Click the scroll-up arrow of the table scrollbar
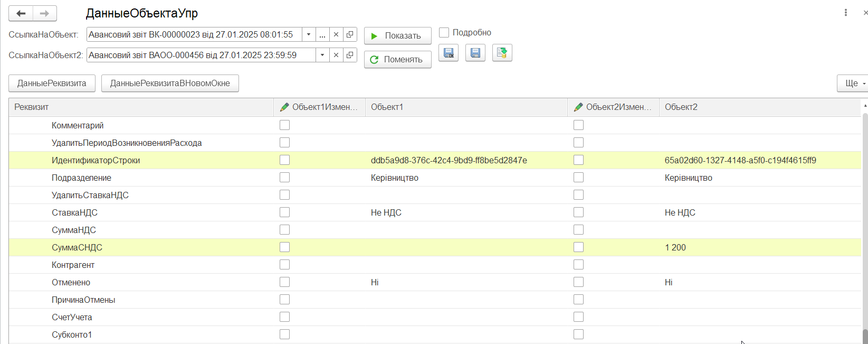Screen dimensions: 868x344 [x=865, y=106]
